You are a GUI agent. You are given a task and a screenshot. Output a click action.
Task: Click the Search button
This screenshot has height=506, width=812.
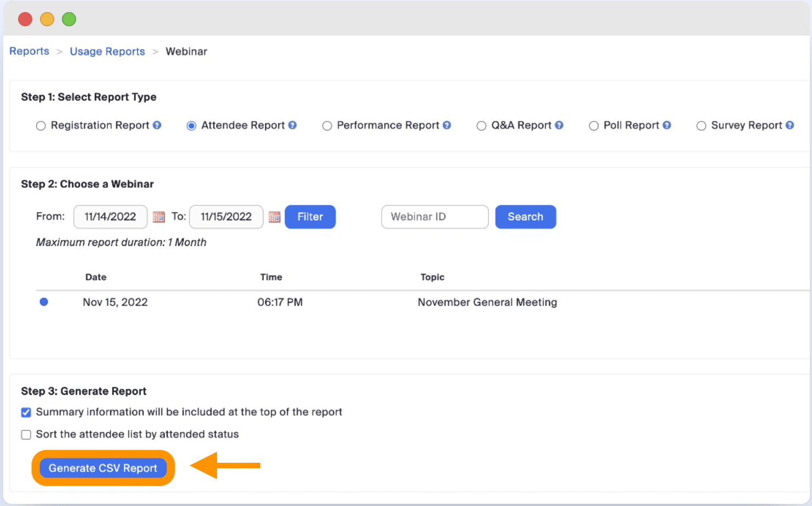pos(525,217)
